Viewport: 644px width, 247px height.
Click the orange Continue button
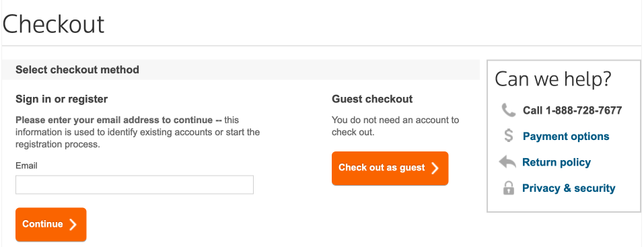(x=51, y=224)
